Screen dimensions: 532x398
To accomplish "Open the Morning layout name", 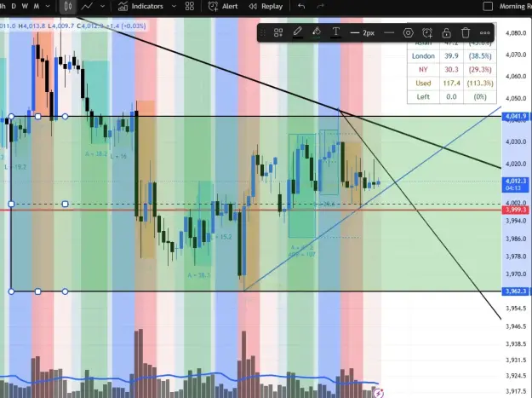I will 515,6.
